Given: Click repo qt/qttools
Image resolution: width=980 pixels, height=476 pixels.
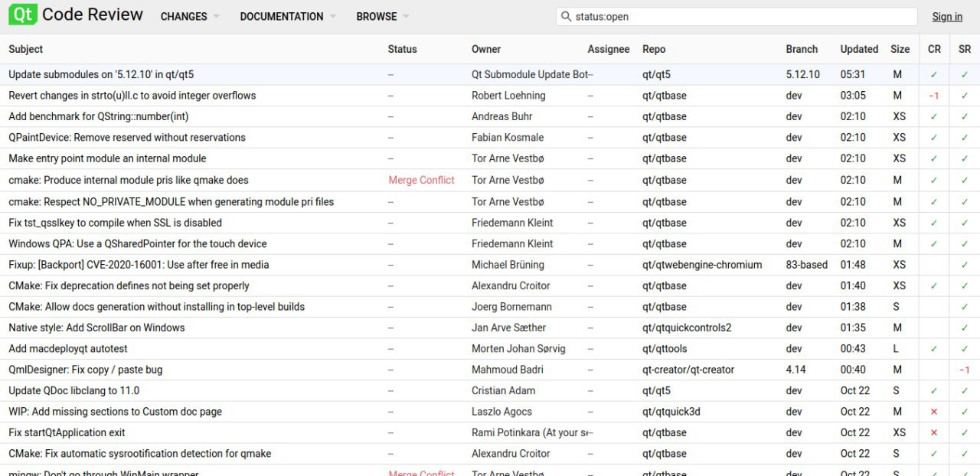Looking at the screenshot, I should point(665,348).
